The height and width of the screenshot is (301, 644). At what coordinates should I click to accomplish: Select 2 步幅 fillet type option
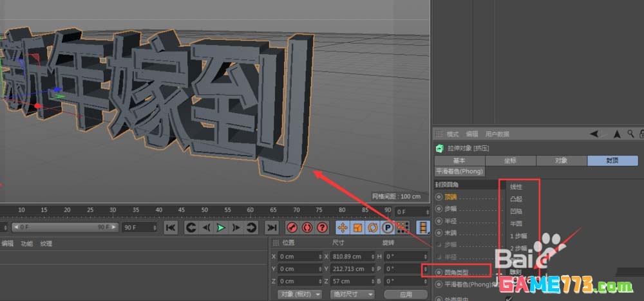pyautogui.click(x=518, y=248)
